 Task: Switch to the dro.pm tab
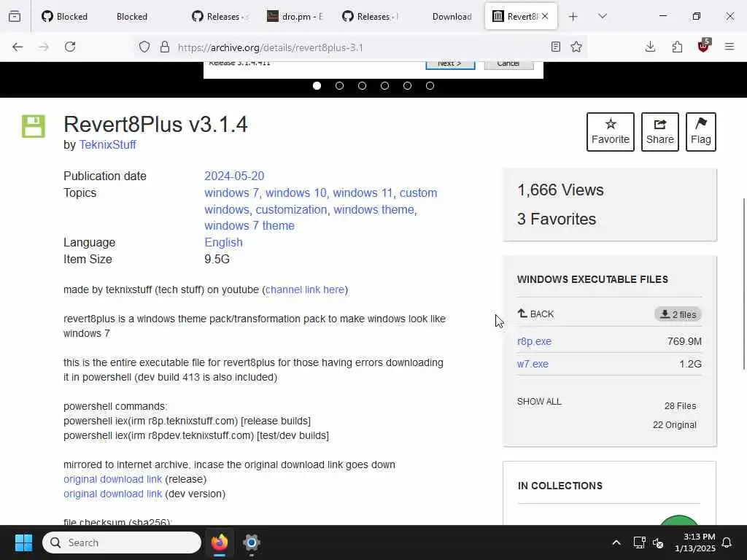coord(295,16)
